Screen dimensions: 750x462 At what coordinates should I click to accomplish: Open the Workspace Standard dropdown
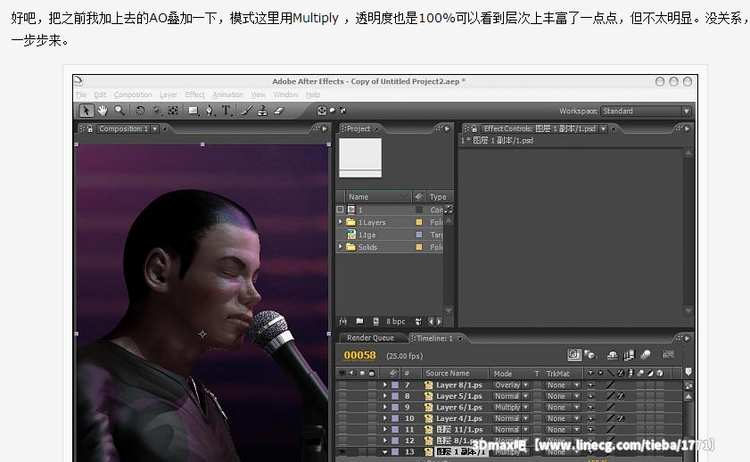[646, 111]
